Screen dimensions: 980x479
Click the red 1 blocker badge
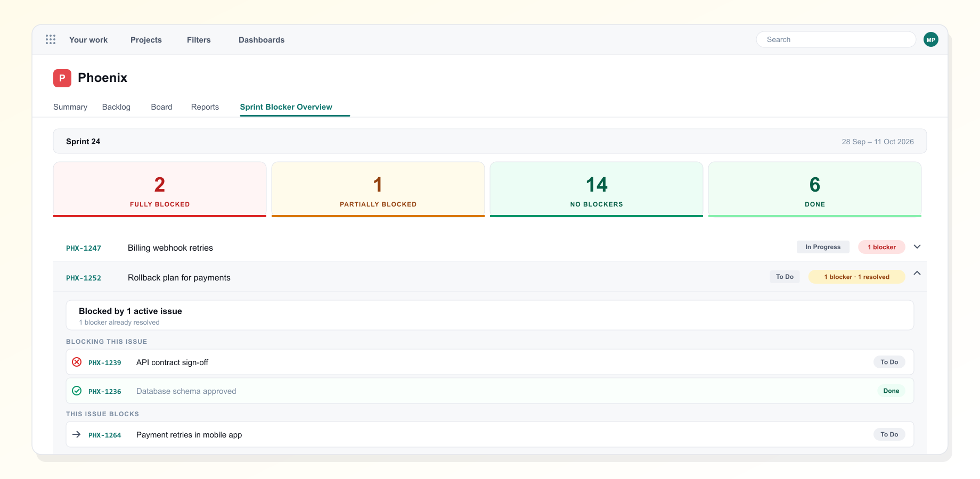(881, 247)
